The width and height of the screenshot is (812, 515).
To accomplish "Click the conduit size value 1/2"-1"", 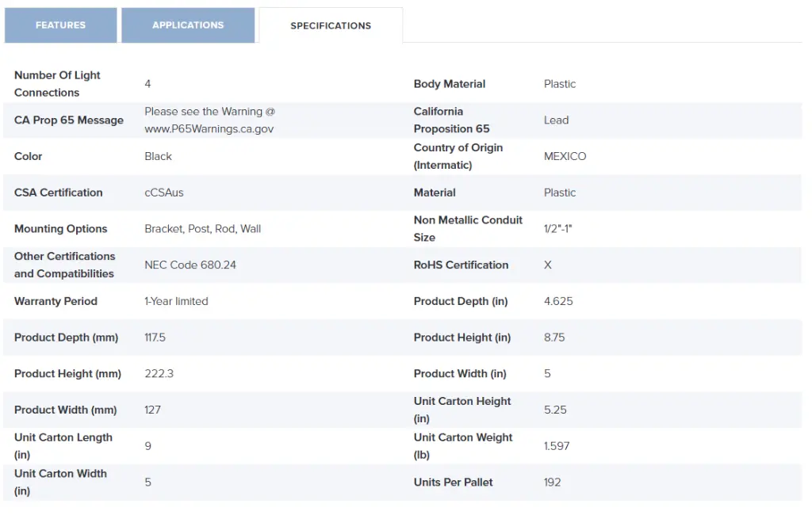I will [557, 229].
